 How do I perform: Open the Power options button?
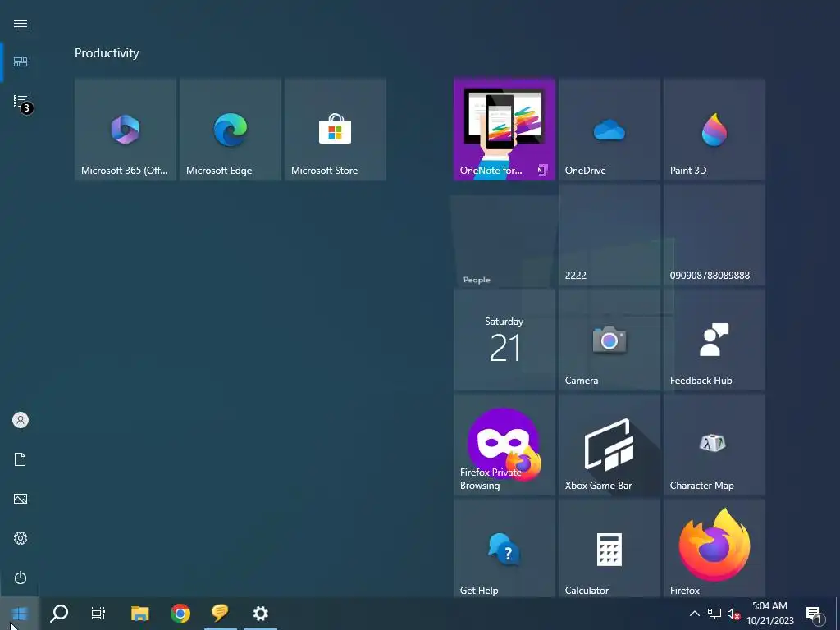21,577
